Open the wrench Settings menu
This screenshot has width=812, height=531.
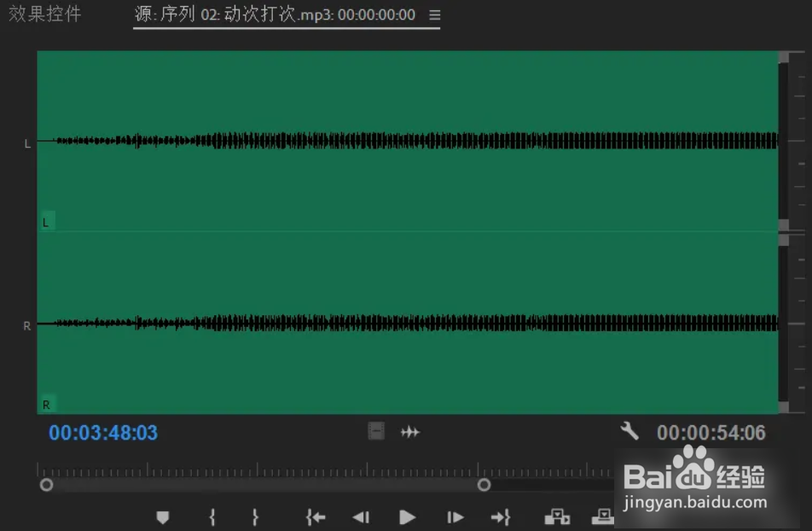(x=629, y=431)
